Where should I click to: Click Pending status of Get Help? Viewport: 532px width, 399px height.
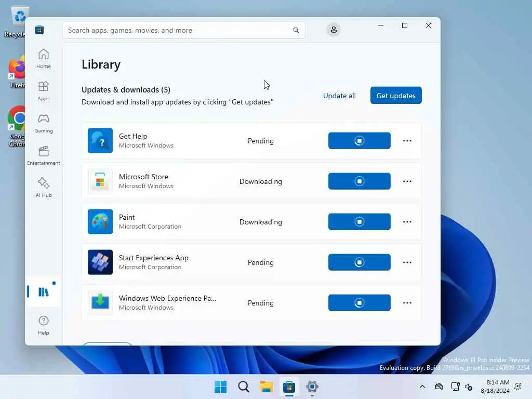click(261, 141)
